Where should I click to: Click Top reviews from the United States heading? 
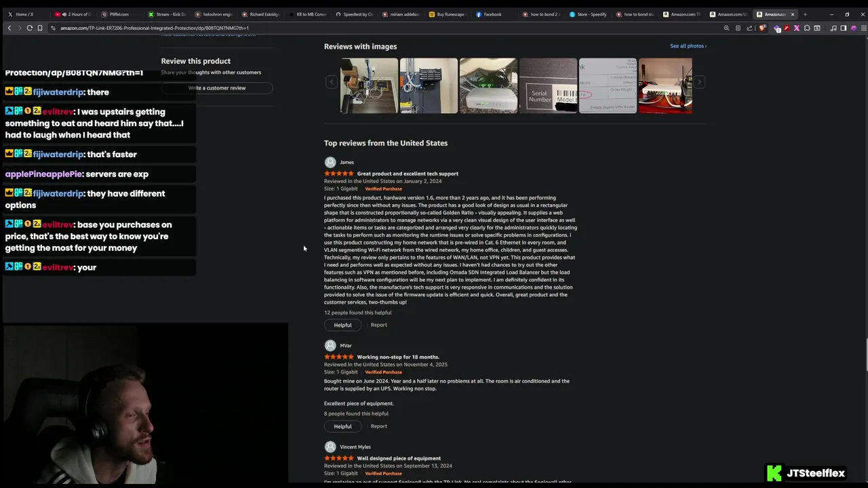386,143
